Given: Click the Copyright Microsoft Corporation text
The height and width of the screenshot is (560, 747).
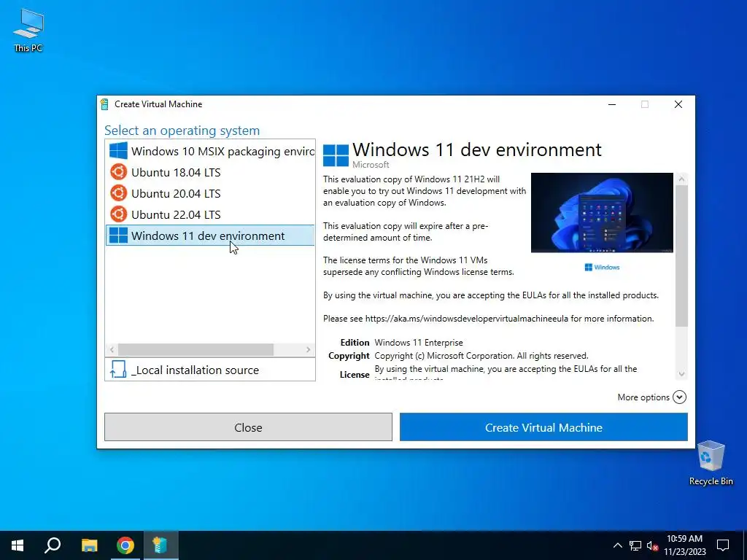Looking at the screenshot, I should 481,356.
